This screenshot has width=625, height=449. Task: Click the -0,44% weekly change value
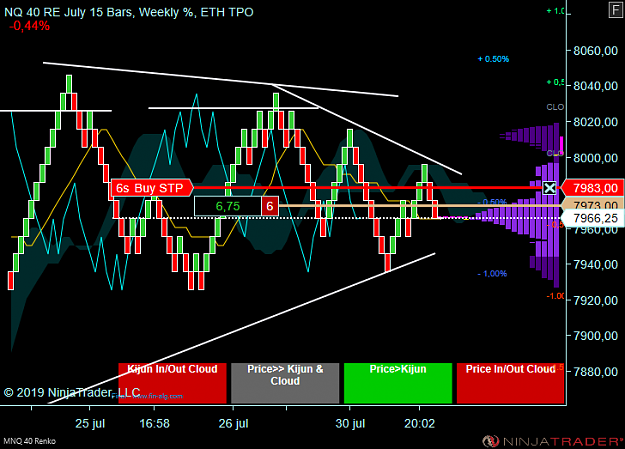coord(29,26)
